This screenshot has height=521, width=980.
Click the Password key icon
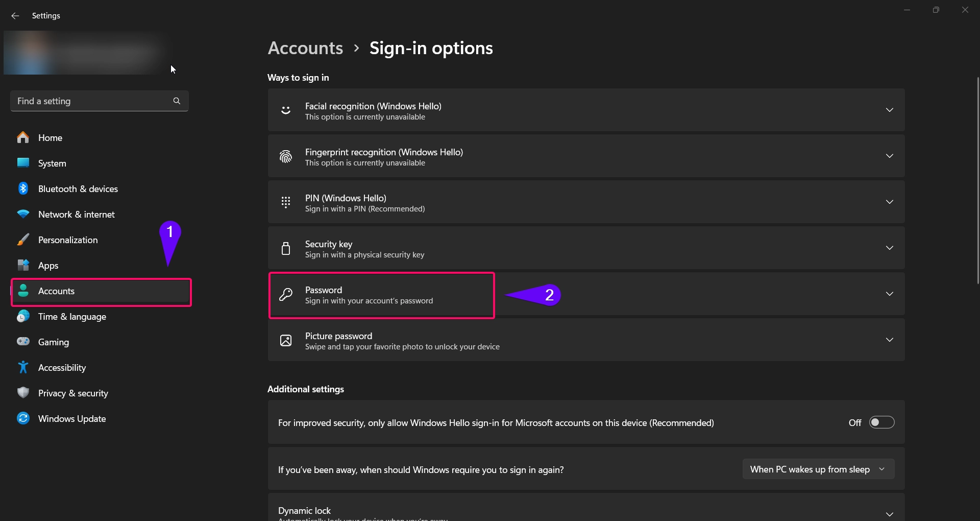286,294
